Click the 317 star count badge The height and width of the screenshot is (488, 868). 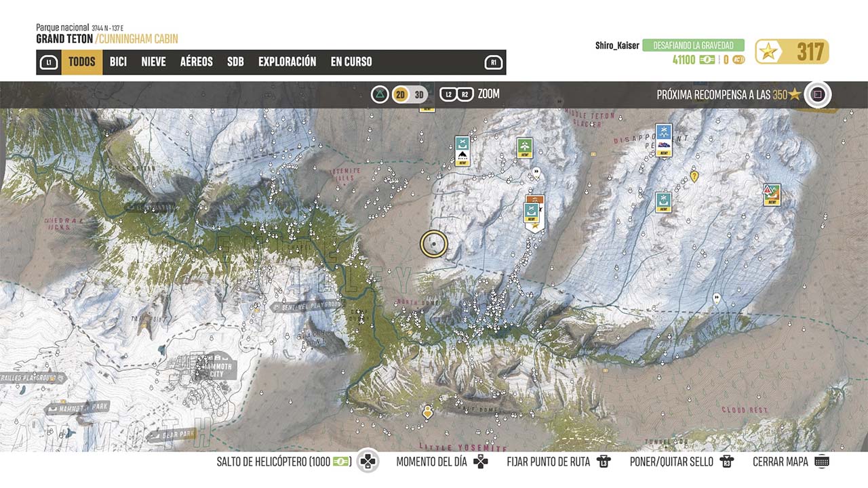click(791, 52)
